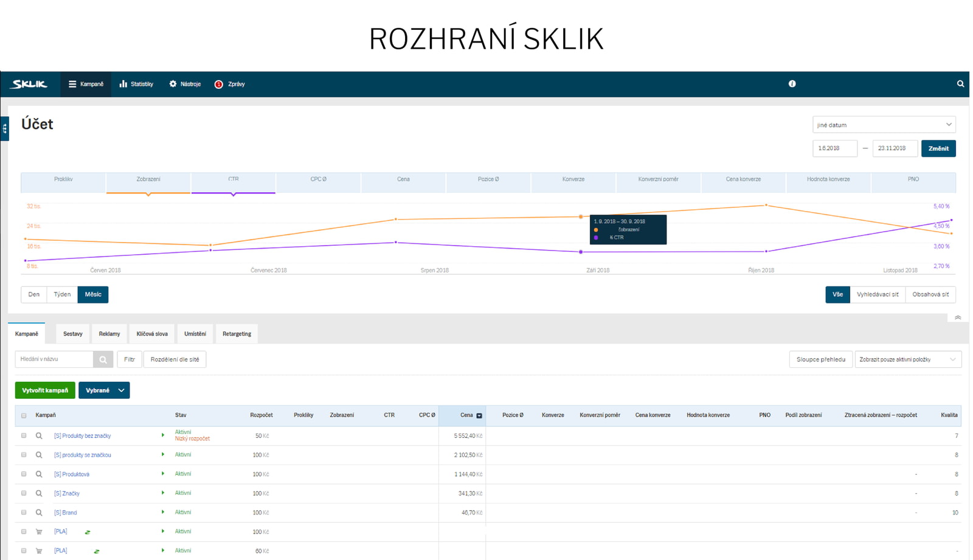Toggle the select-all checkbox in table header
This screenshot has height=560, width=973.
24,415
